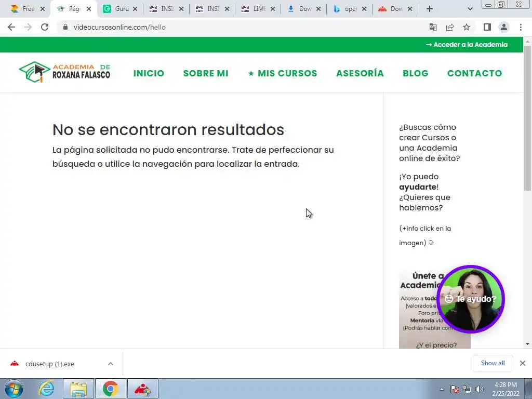Image resolution: width=532 pixels, height=399 pixels.
Task: Click the 'No se encontraron resultados' heading
Action: pyautogui.click(x=168, y=129)
